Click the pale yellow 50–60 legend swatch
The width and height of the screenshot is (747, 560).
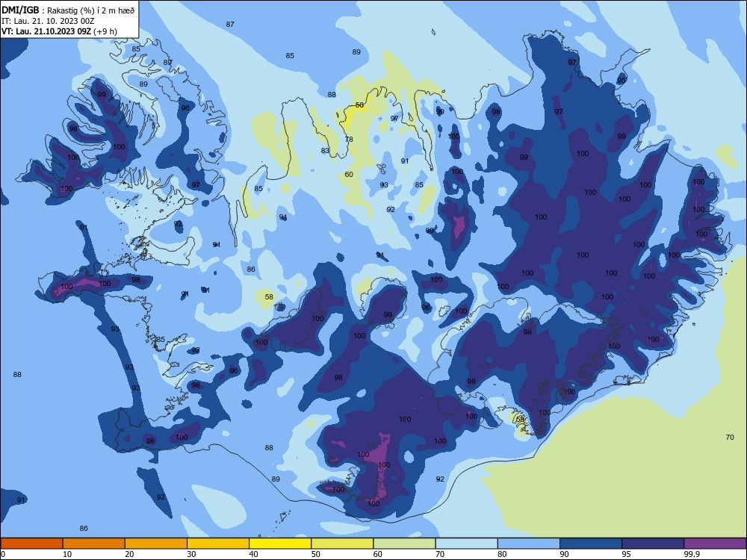pos(342,544)
